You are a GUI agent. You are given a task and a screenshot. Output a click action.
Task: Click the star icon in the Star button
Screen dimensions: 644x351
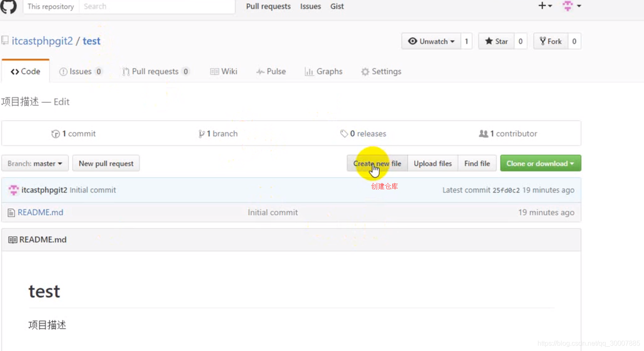tap(489, 41)
